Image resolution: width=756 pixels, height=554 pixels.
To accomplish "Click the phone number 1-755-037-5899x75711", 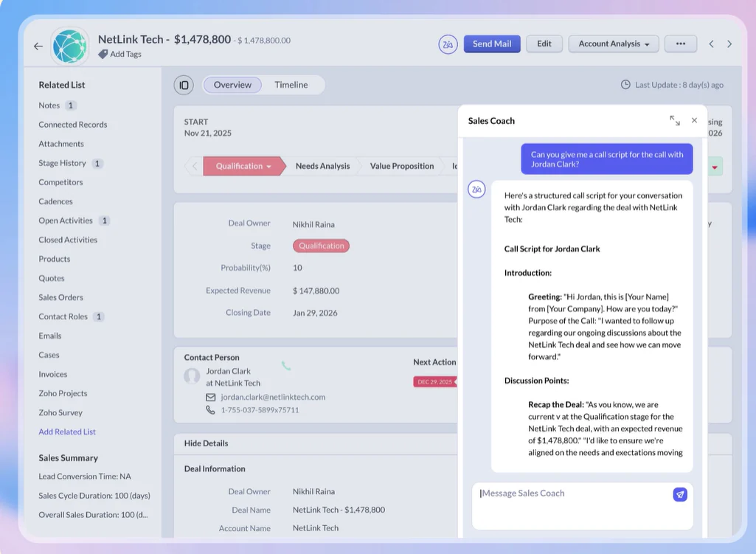I will 260,410.
